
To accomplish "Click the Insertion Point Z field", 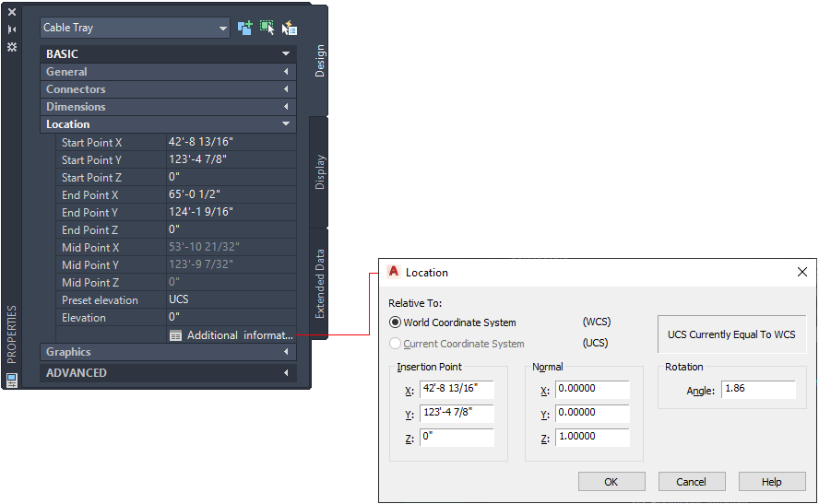I will [x=457, y=438].
